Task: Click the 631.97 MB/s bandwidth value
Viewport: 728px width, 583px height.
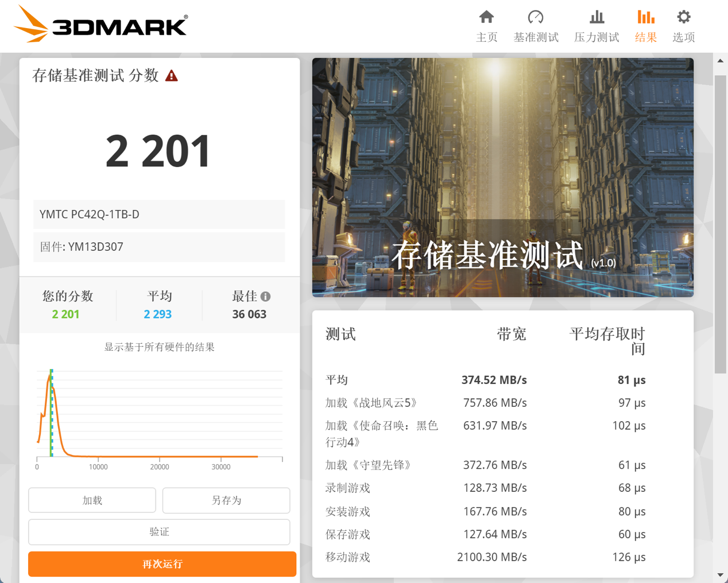Action: 495,426
